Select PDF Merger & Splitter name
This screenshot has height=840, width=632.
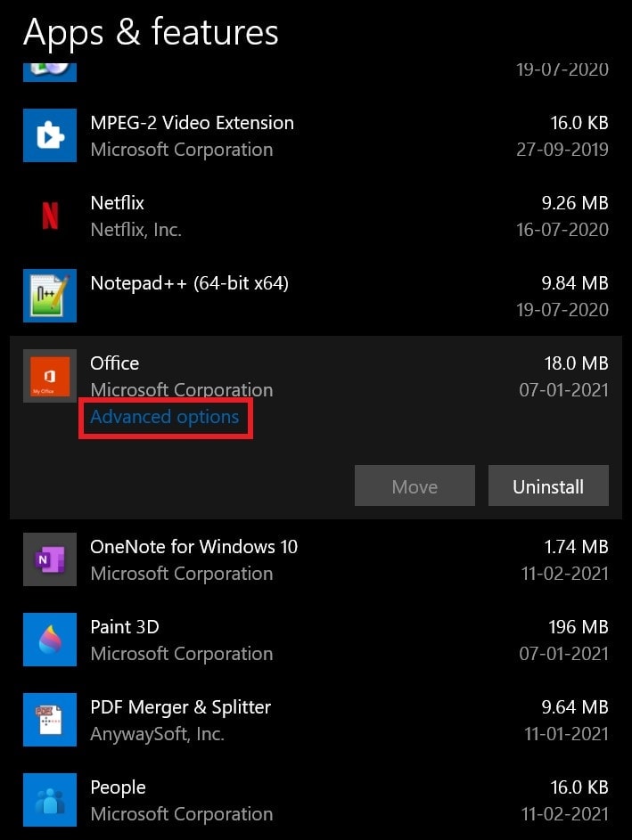coord(181,707)
